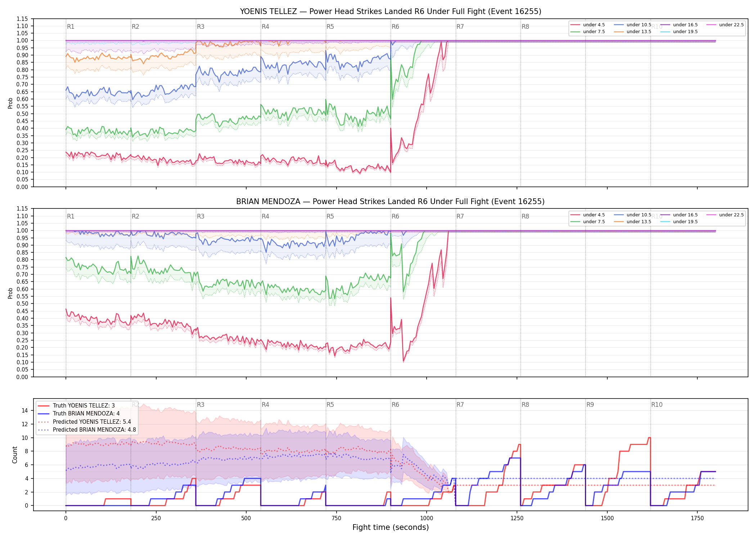This screenshot has width=756, height=540.
Task: Click 'under 19.5' legend entry in the Mendoza chart
Action: [x=679, y=222]
